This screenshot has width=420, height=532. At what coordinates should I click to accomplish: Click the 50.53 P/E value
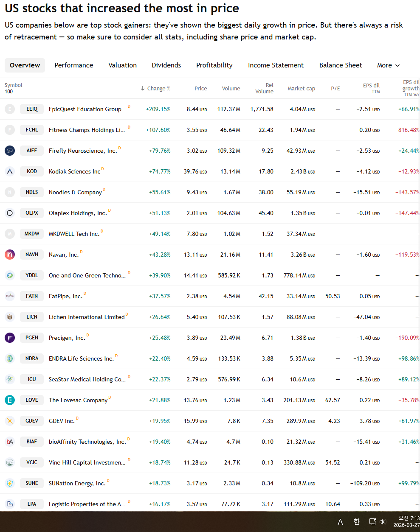pyautogui.click(x=333, y=296)
